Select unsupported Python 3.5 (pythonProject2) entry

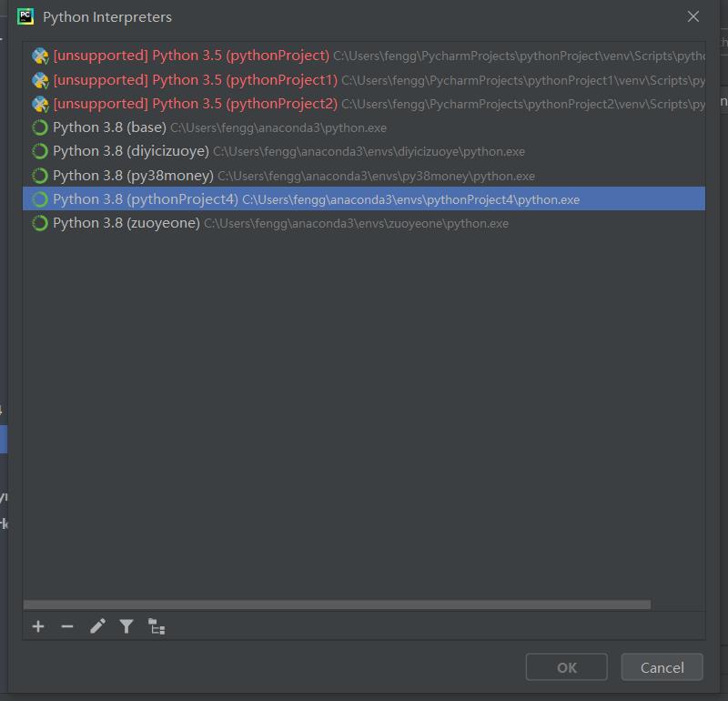point(364,104)
